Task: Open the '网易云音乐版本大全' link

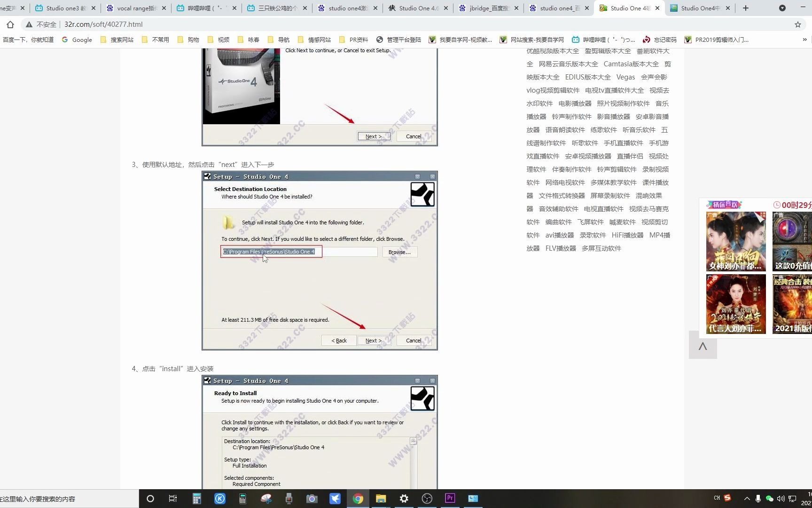Action: (x=568, y=64)
